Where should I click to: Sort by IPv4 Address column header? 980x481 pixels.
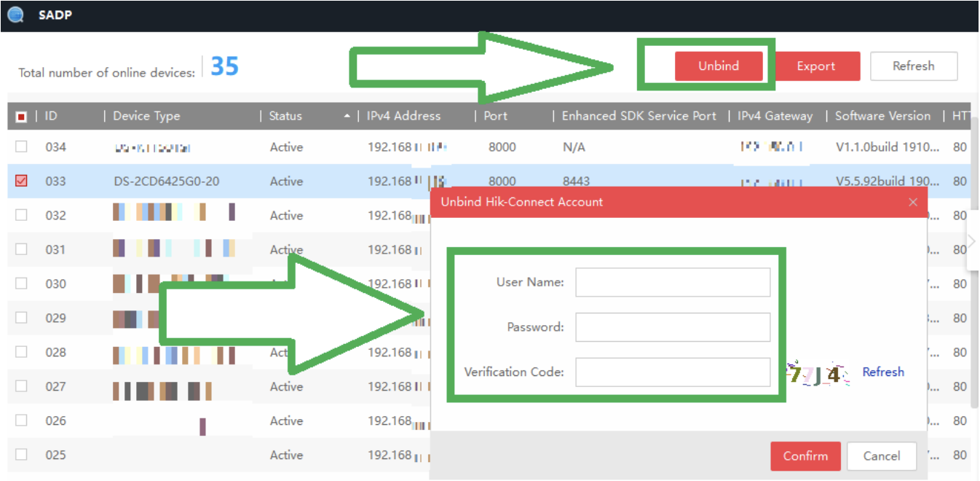(403, 116)
